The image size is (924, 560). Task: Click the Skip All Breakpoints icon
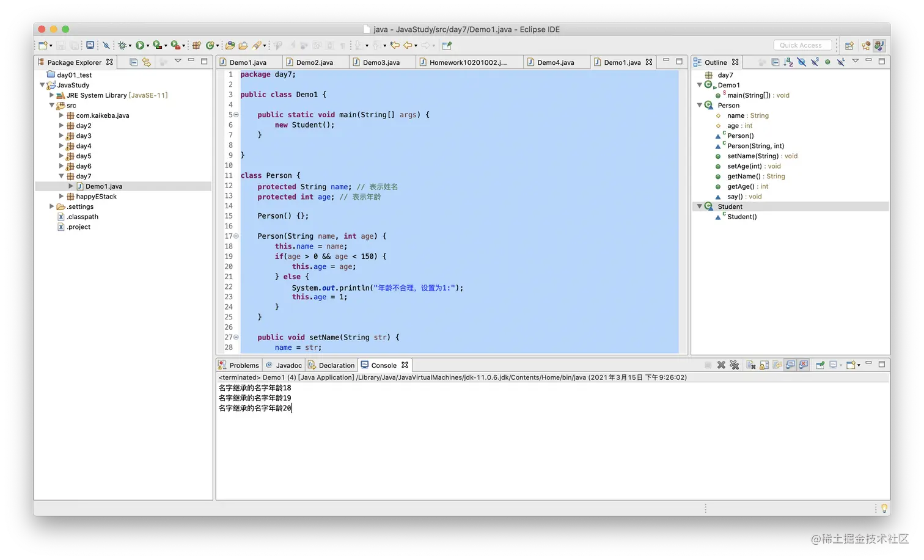(106, 45)
